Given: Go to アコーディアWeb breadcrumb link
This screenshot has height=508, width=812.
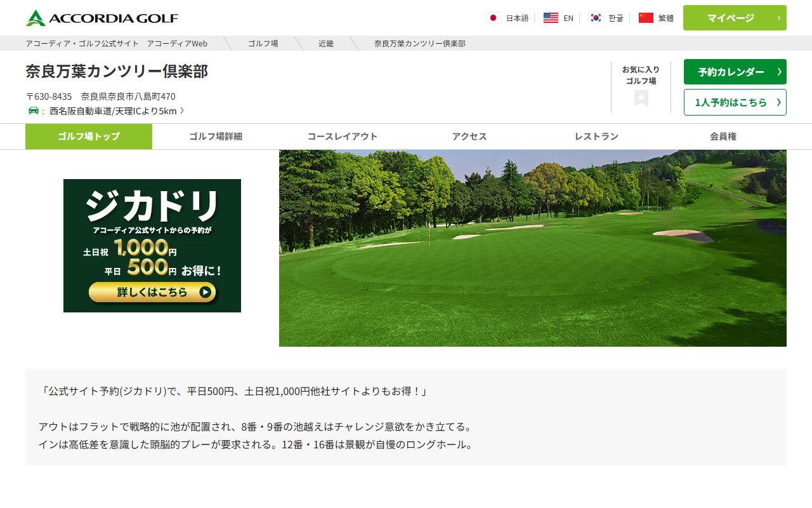Looking at the screenshot, I should click(x=117, y=43).
